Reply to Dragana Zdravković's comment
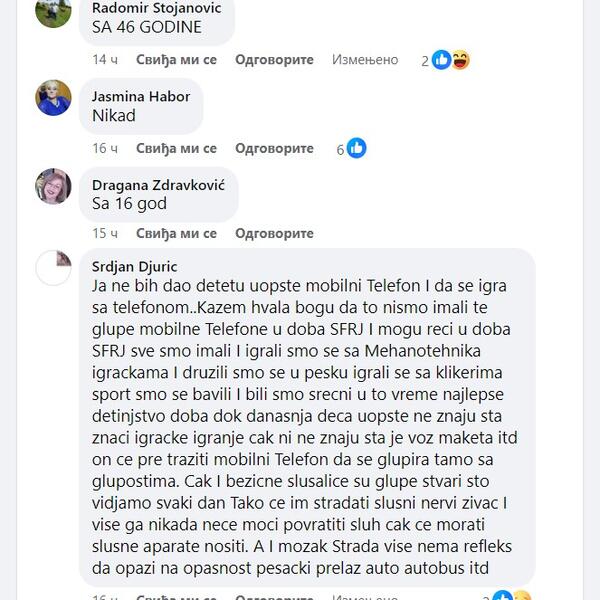Viewport: 600px width, 600px height. (274, 234)
